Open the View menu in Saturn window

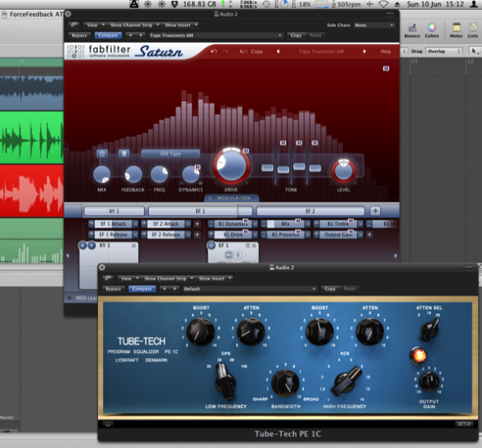point(95,25)
